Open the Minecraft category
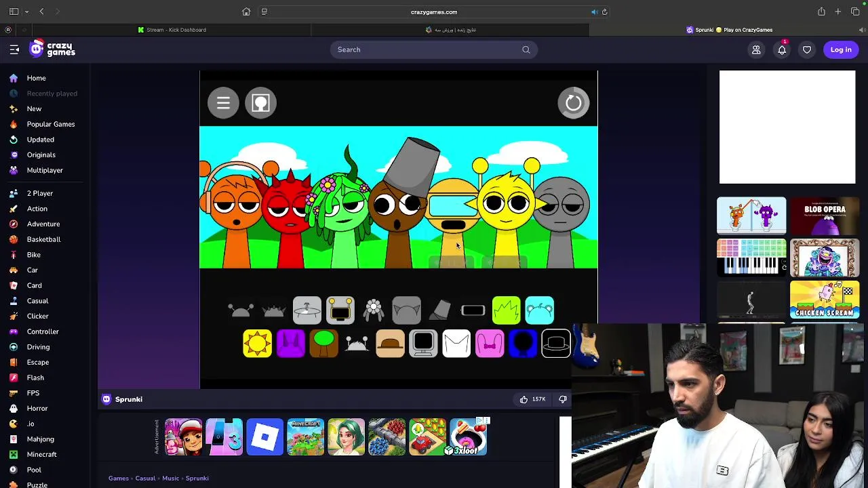 pos(41,455)
